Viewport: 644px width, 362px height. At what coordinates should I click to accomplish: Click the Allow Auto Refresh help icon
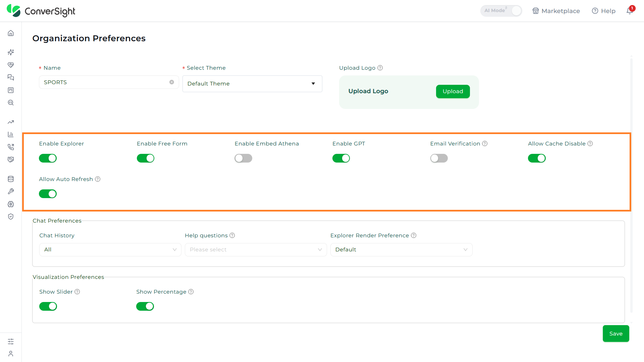coord(98,179)
